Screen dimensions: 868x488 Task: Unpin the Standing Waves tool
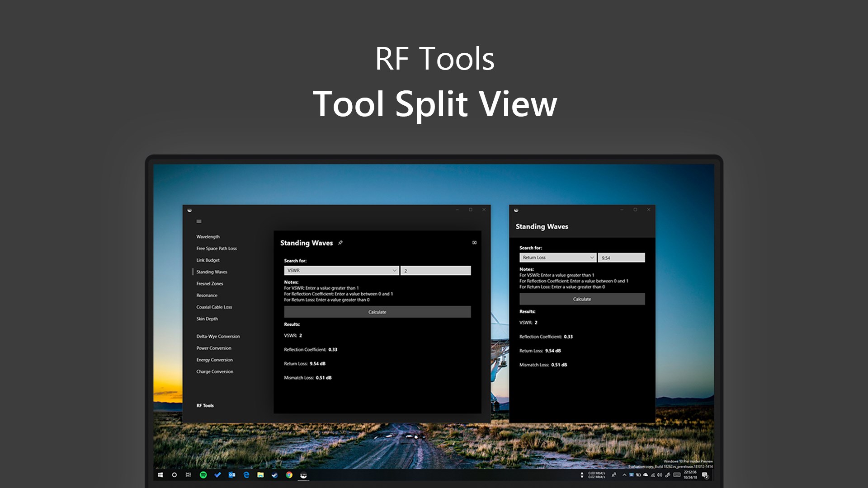click(340, 243)
